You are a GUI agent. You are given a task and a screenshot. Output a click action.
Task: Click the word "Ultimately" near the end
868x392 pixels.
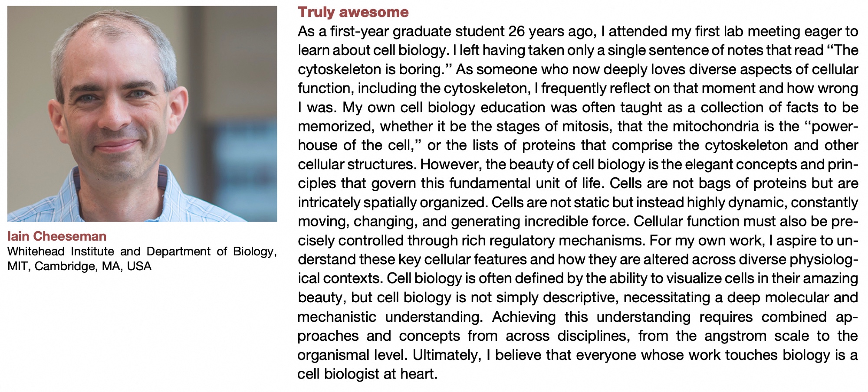[447, 355]
